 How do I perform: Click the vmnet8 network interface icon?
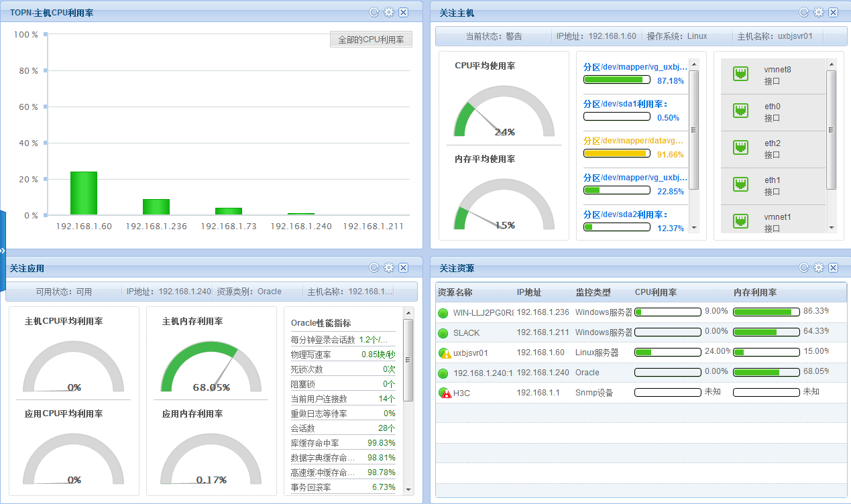(x=740, y=74)
